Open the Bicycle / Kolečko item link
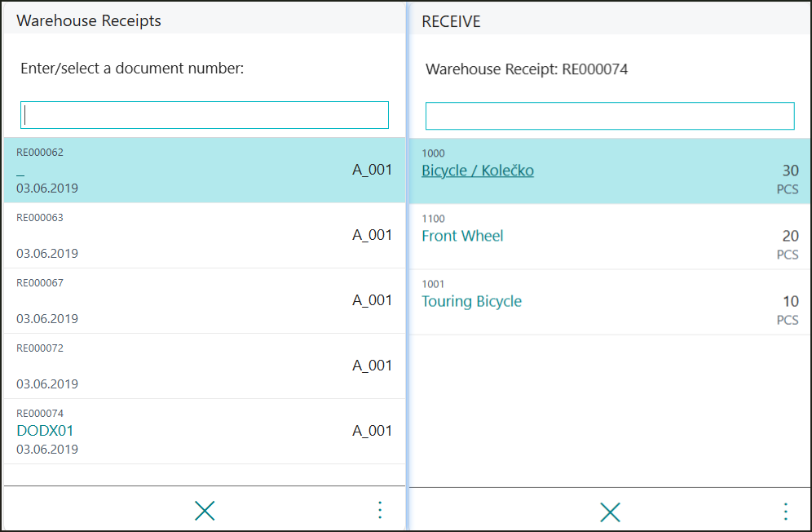Image resolution: width=812 pixels, height=532 pixels. coord(478,171)
